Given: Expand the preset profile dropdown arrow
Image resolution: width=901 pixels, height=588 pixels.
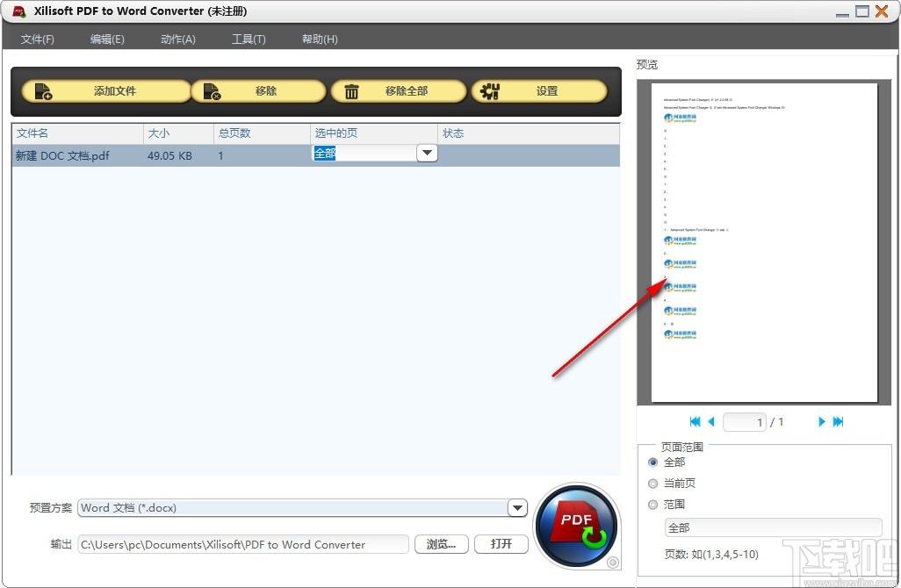Looking at the screenshot, I should click(518, 507).
